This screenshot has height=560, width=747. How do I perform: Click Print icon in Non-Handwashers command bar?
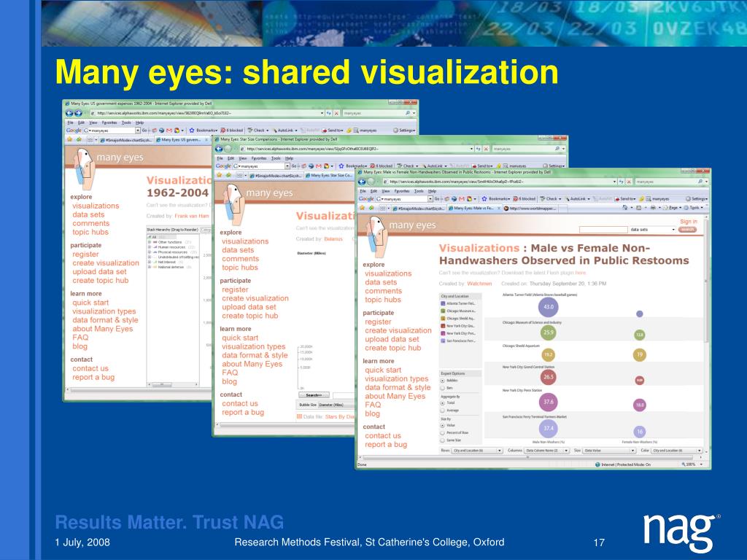(653, 208)
